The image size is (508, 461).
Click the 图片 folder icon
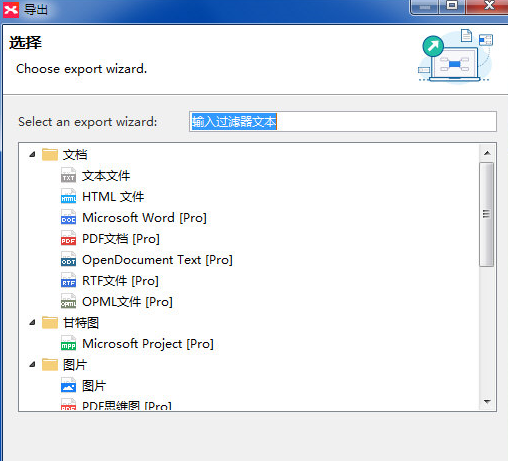pyautogui.click(x=50, y=365)
